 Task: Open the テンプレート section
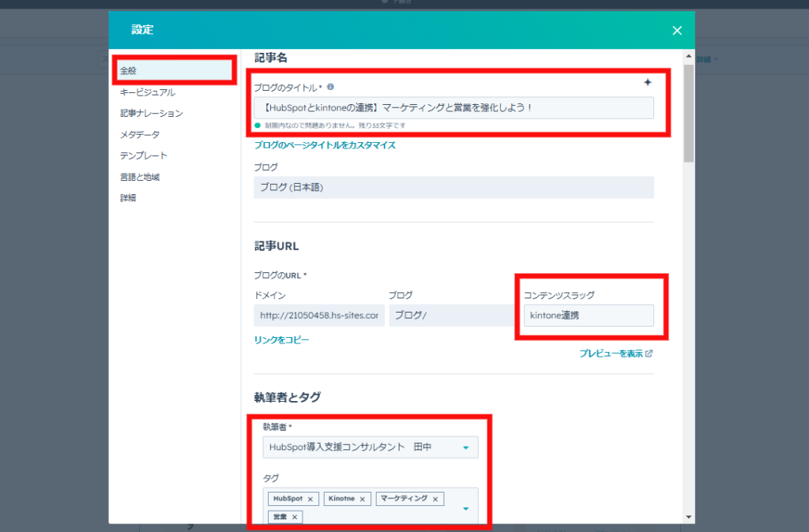pos(144,155)
